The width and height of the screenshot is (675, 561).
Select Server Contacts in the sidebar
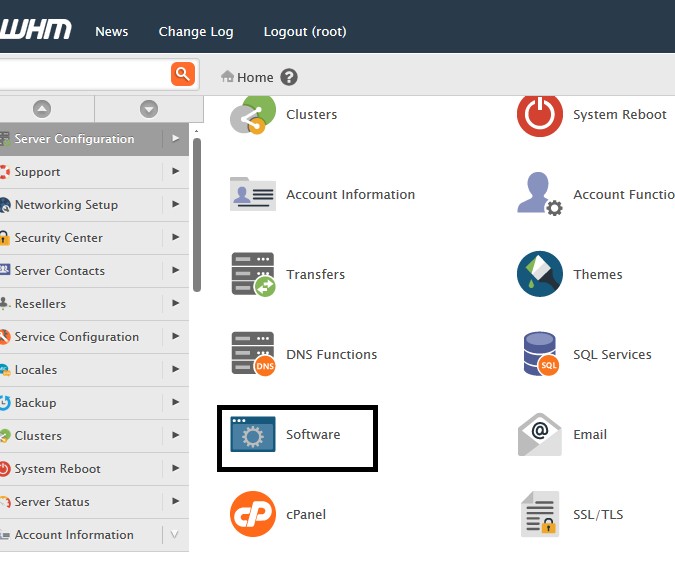[x=59, y=271]
